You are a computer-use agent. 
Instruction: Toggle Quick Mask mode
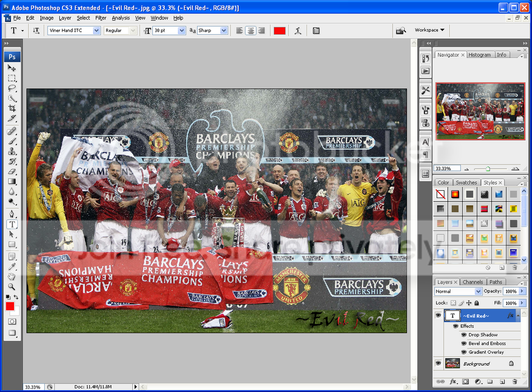(x=12, y=321)
